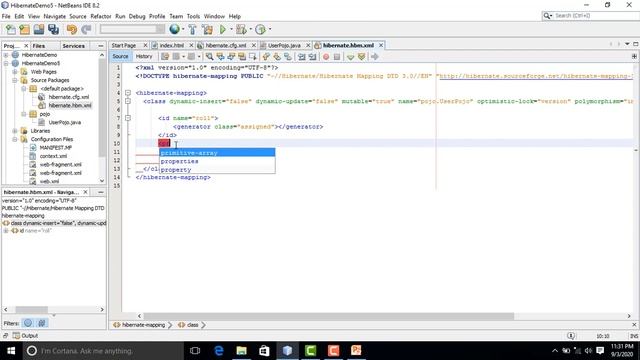Click the New Project toolbar icon
The height and width of the screenshot is (360, 640).
tap(24, 29)
